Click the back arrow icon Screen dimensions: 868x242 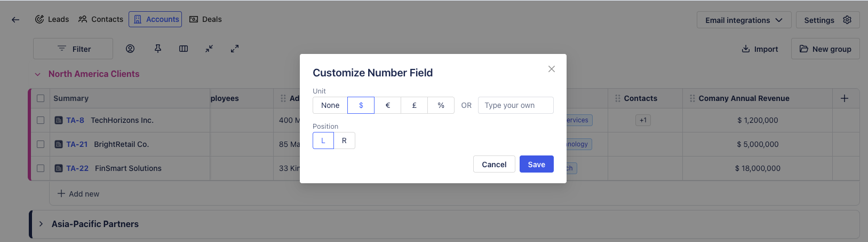coord(15,20)
